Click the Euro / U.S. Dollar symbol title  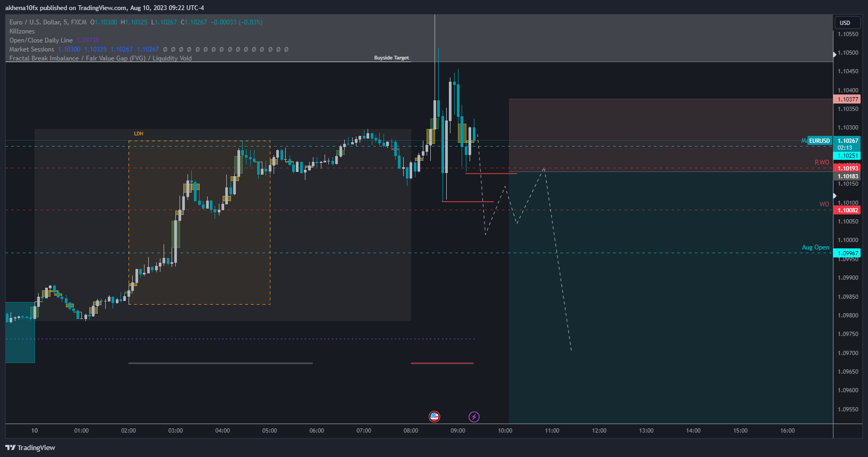click(48, 22)
